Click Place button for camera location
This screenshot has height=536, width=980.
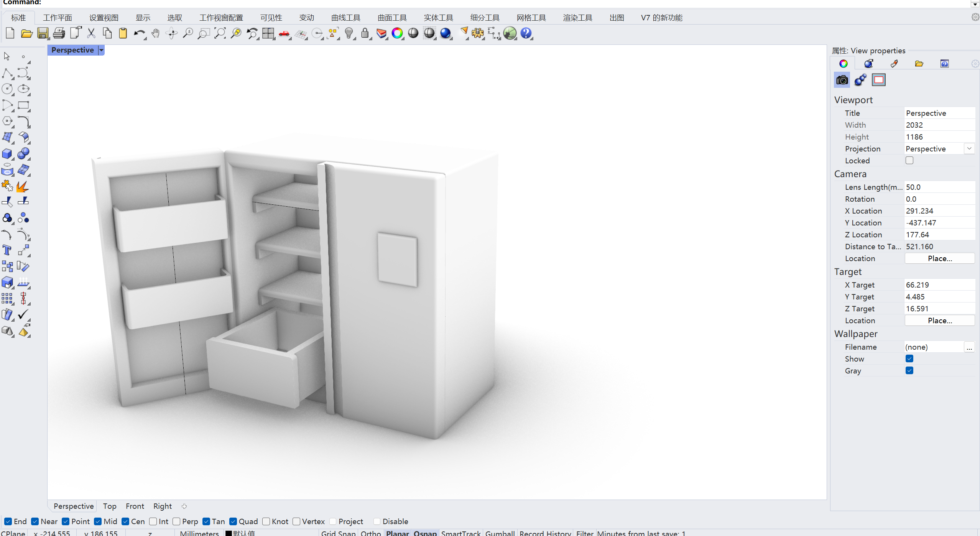tap(939, 258)
